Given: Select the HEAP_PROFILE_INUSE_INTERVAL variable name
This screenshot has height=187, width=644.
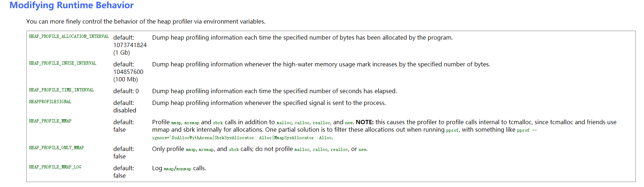Looking at the screenshot, I should pos(63,63).
